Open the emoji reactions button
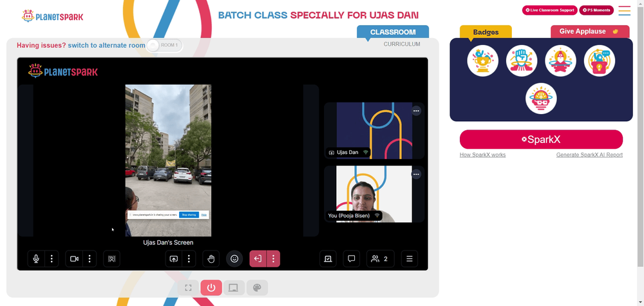The width and height of the screenshot is (644, 306). point(234,259)
